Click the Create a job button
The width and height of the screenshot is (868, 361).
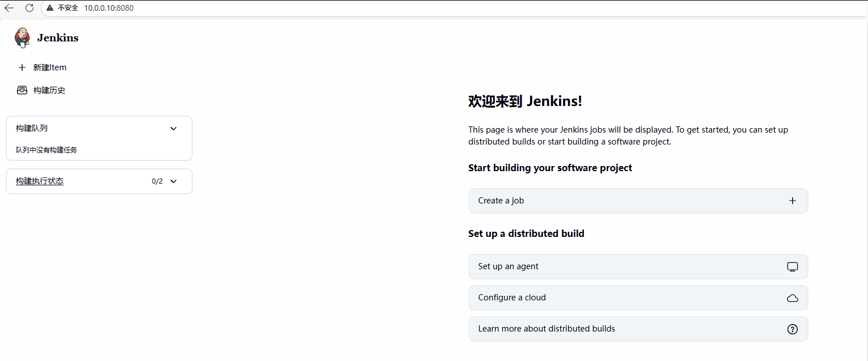[638, 201]
